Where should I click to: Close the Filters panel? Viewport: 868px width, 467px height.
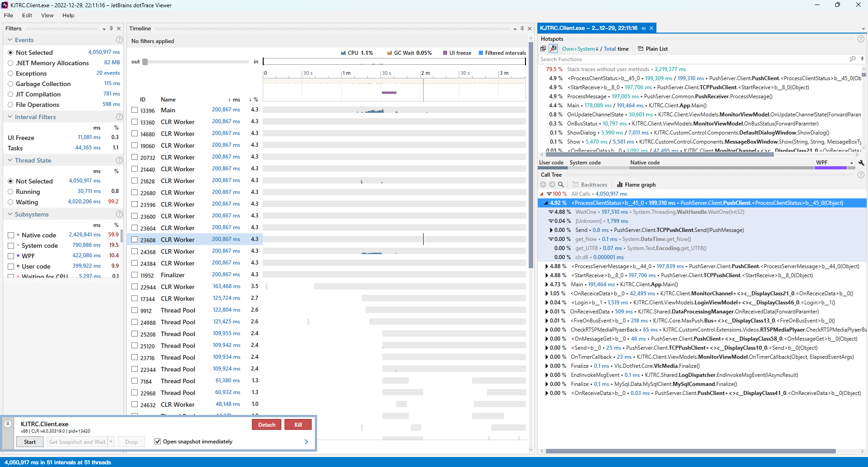click(119, 29)
